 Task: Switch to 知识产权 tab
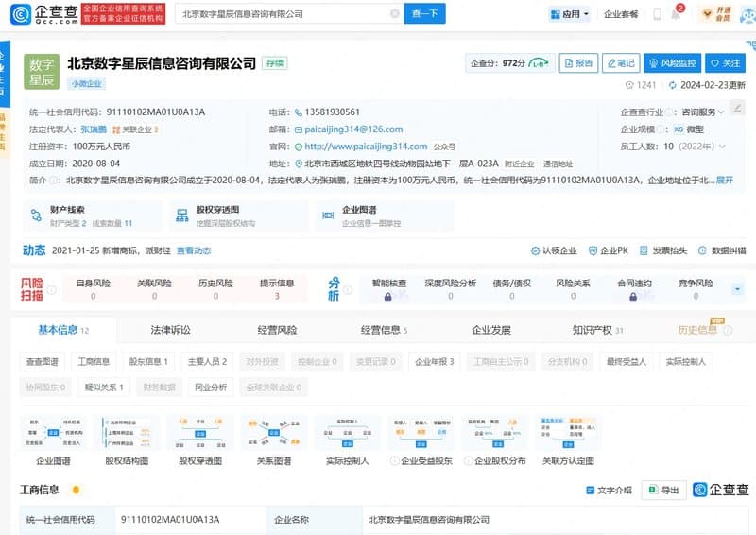click(x=597, y=330)
